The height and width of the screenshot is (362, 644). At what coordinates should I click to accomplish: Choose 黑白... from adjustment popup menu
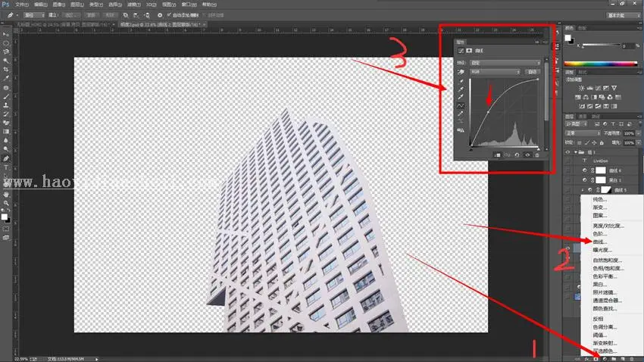point(599,284)
